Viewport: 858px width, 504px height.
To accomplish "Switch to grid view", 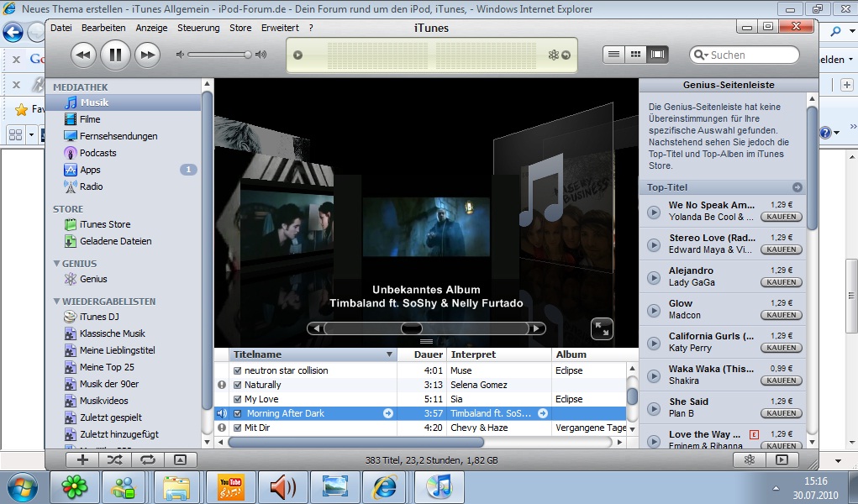I will 635,54.
